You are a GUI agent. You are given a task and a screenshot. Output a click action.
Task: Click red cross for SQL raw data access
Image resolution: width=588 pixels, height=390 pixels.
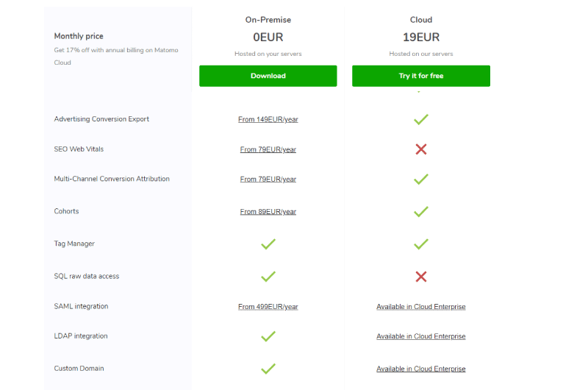(420, 277)
